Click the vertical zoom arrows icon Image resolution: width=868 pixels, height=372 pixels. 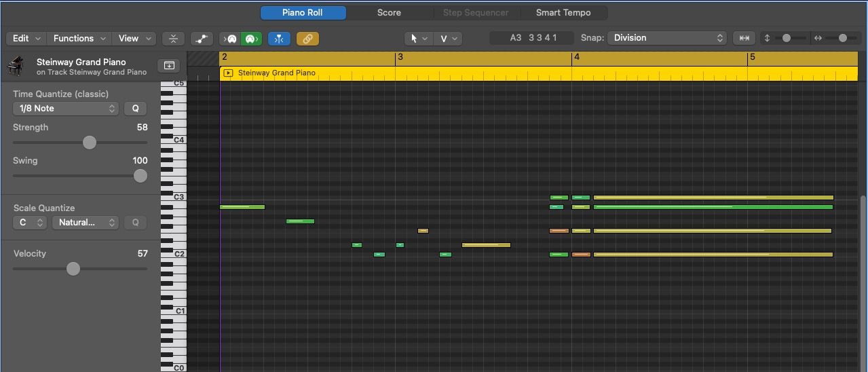point(768,38)
